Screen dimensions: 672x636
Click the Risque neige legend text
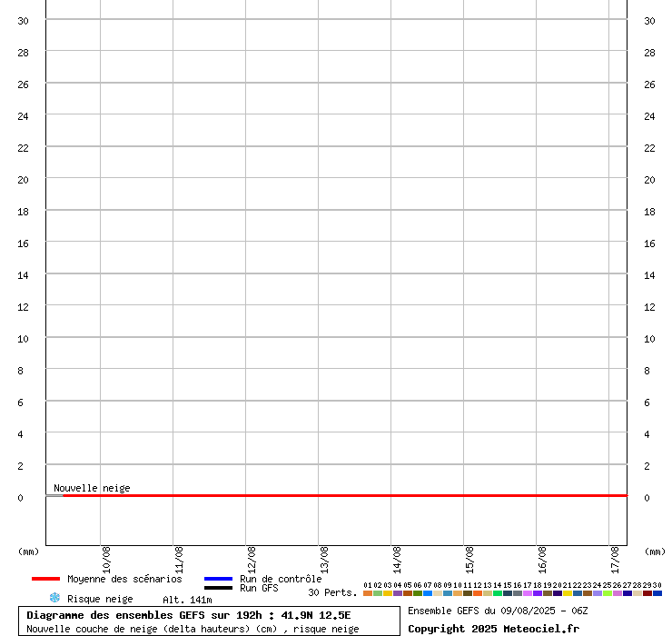[x=100, y=599]
